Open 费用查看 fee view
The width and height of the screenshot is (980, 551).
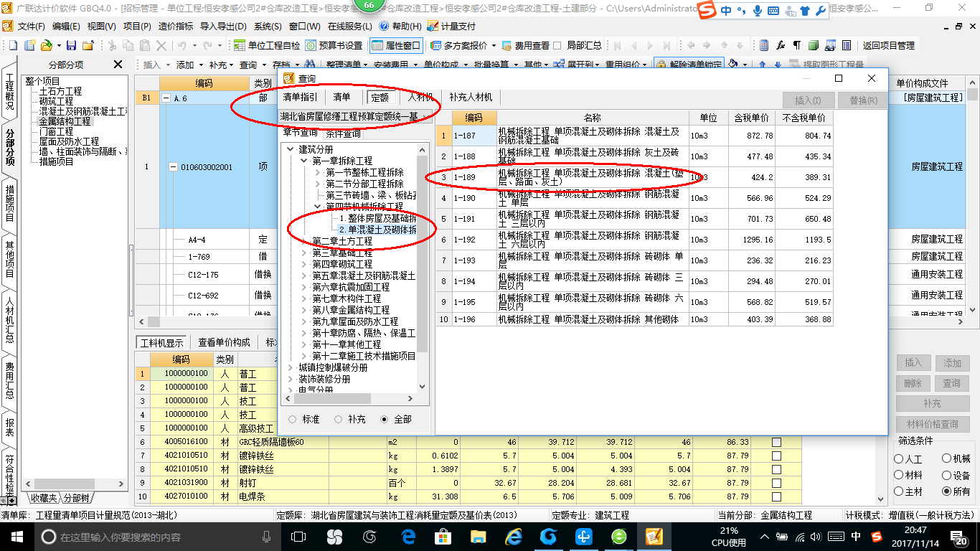pos(526,45)
